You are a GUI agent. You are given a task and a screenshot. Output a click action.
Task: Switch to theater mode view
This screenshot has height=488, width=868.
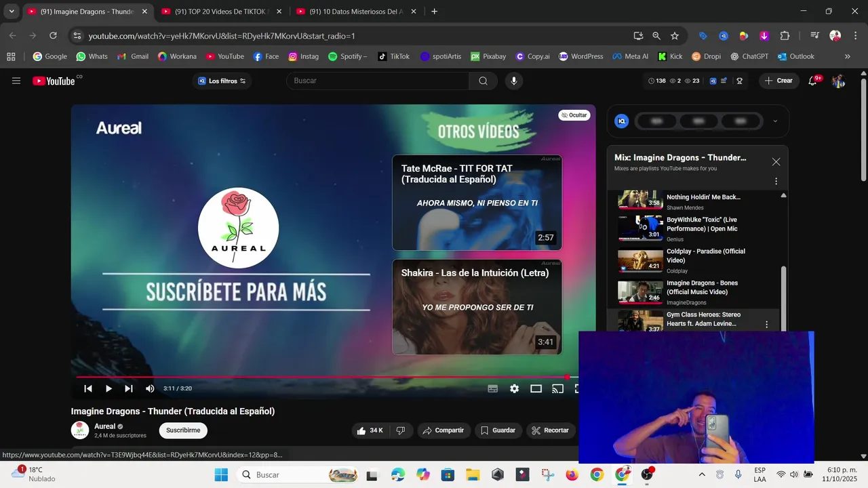point(536,388)
